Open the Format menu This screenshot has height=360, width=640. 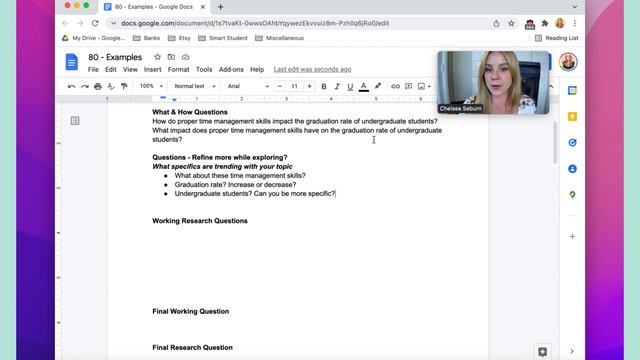[x=178, y=69]
